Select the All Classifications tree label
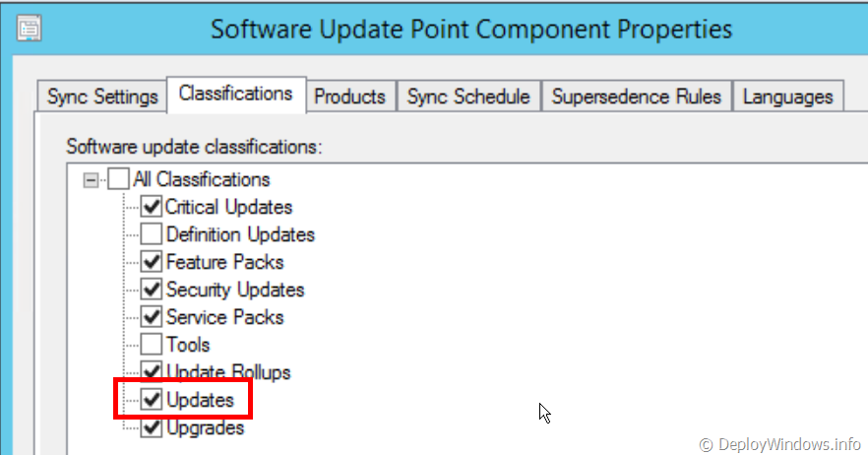The image size is (868, 455). pyautogui.click(x=201, y=180)
